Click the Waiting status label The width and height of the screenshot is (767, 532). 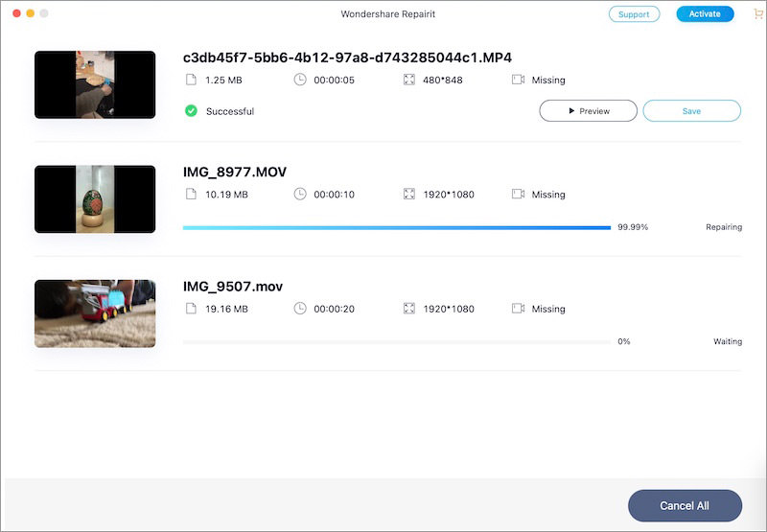click(x=728, y=341)
